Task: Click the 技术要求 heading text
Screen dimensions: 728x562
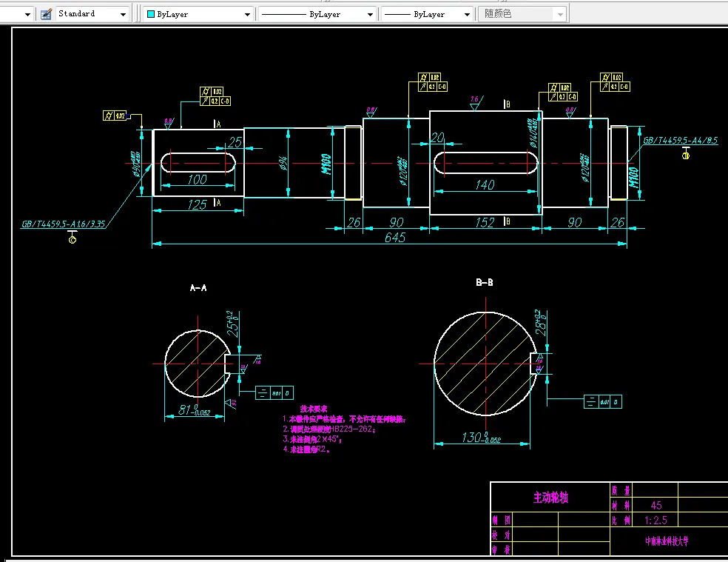Action: (314, 409)
